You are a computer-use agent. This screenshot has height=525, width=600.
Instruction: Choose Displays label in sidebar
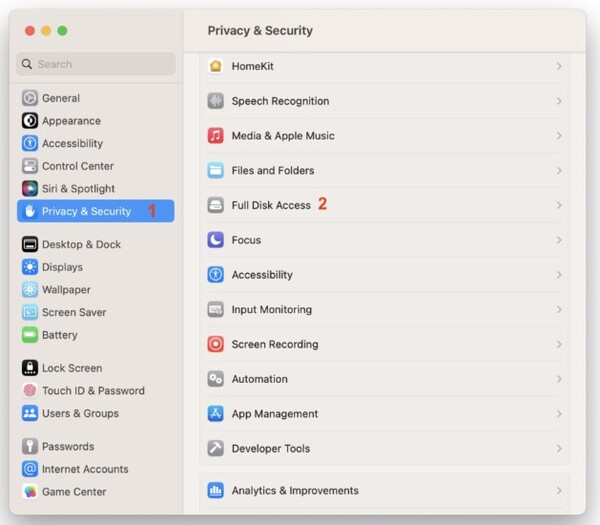[x=62, y=267]
